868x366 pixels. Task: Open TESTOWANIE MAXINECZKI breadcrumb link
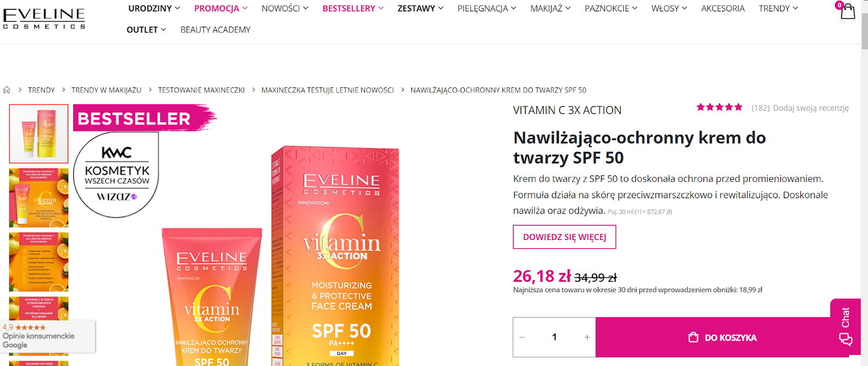201,90
